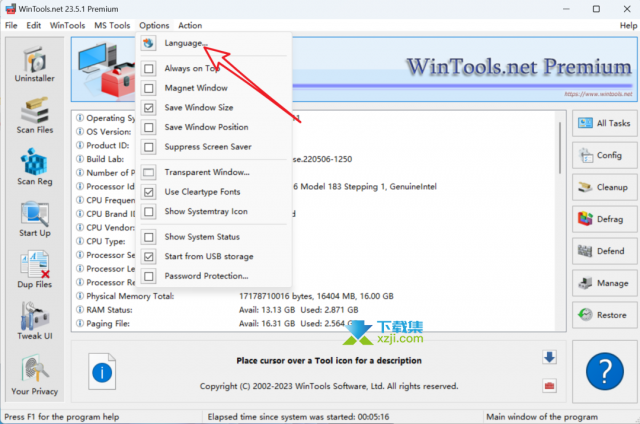Select the Physical Memory Total row

tap(314, 296)
